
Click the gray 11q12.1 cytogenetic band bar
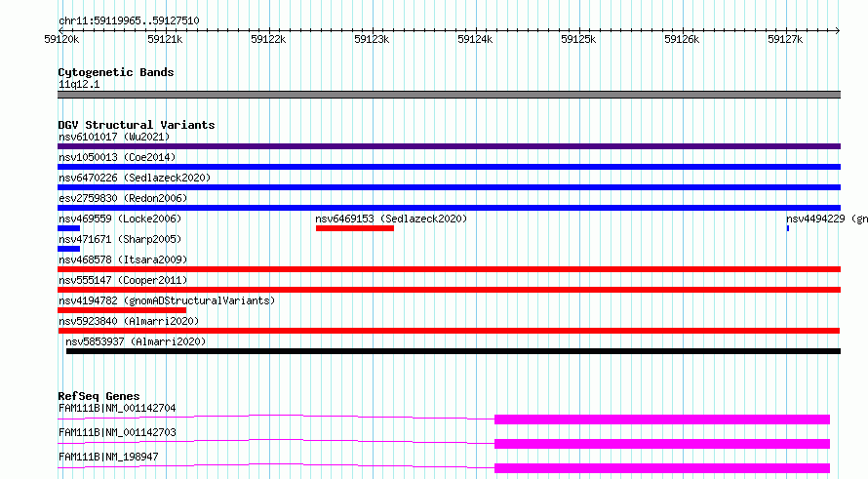449,95
